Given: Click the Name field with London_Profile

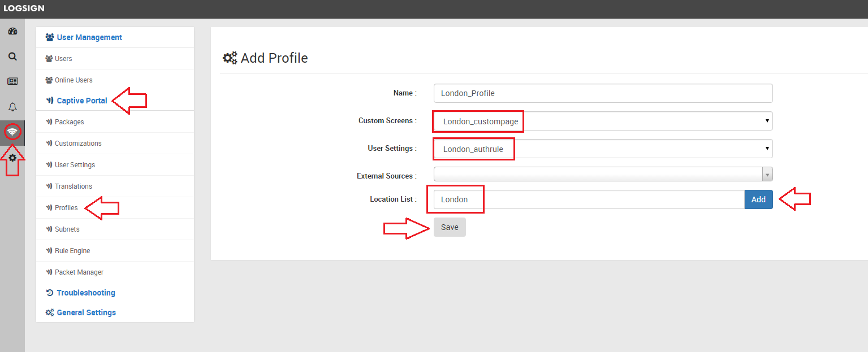Looking at the screenshot, I should click(603, 93).
